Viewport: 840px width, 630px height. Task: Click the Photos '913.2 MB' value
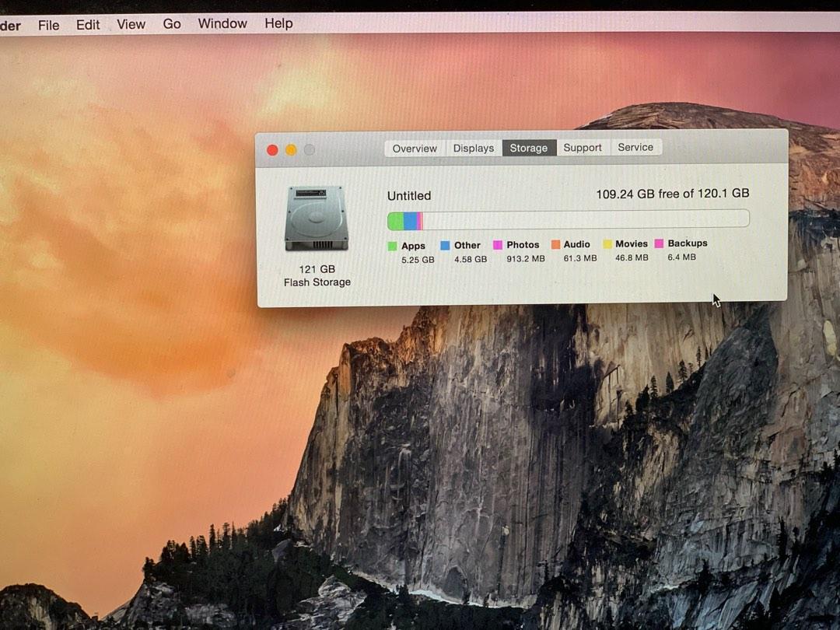point(526,259)
